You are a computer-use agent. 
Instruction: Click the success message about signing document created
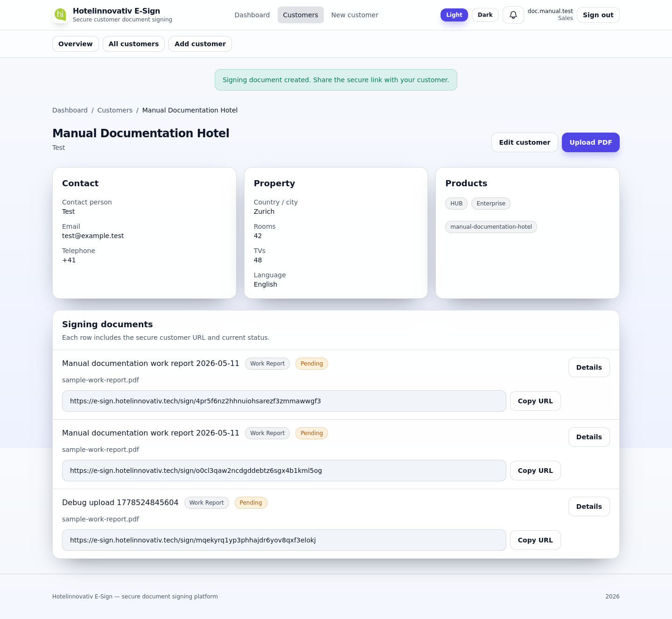(336, 80)
